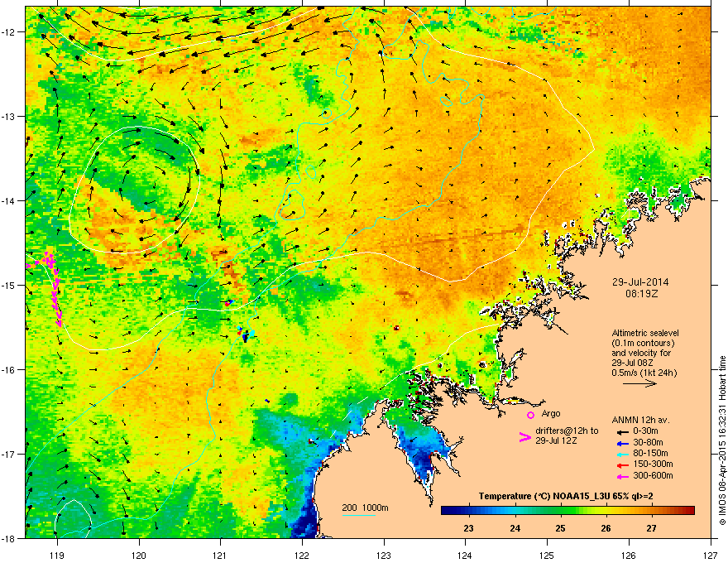This screenshot has width=728, height=563.
Task: Click the longitude axis label 124
Action: click(465, 556)
